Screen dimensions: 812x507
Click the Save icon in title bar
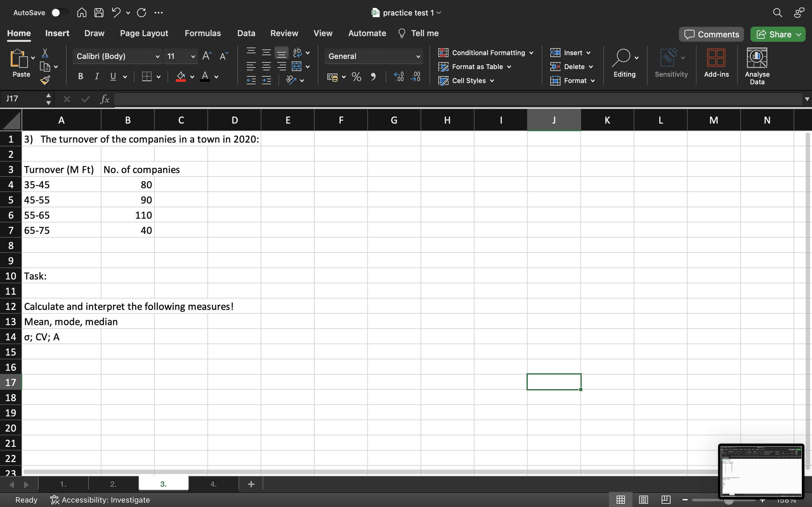(99, 13)
